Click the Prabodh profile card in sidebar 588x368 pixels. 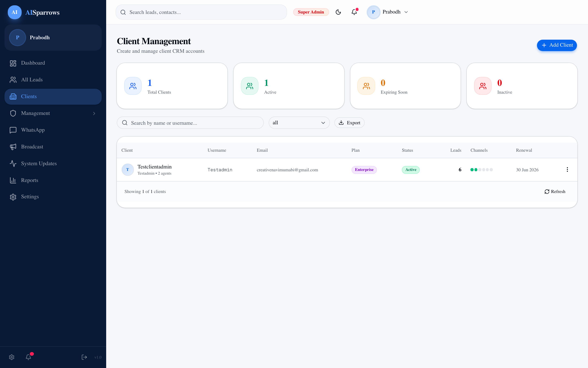click(53, 37)
